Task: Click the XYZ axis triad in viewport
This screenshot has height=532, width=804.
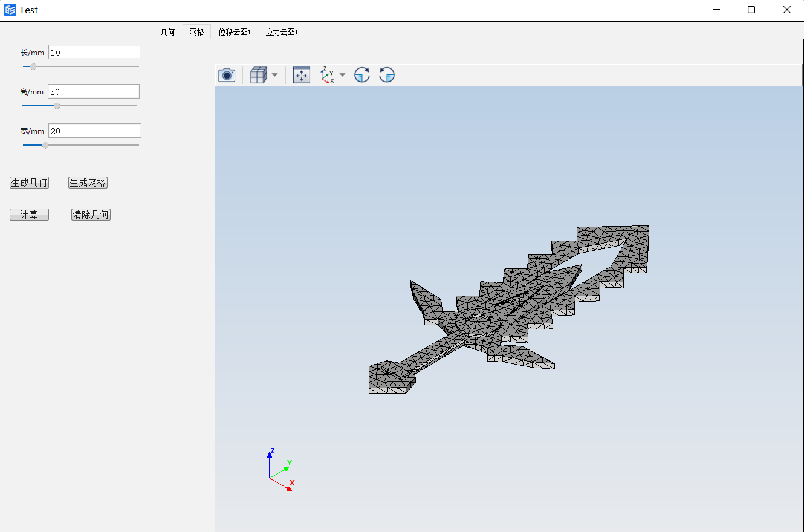Action: [x=281, y=470]
